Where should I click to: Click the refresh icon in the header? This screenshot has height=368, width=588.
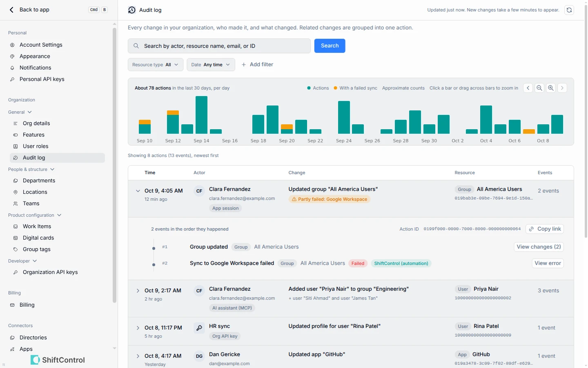point(569,10)
